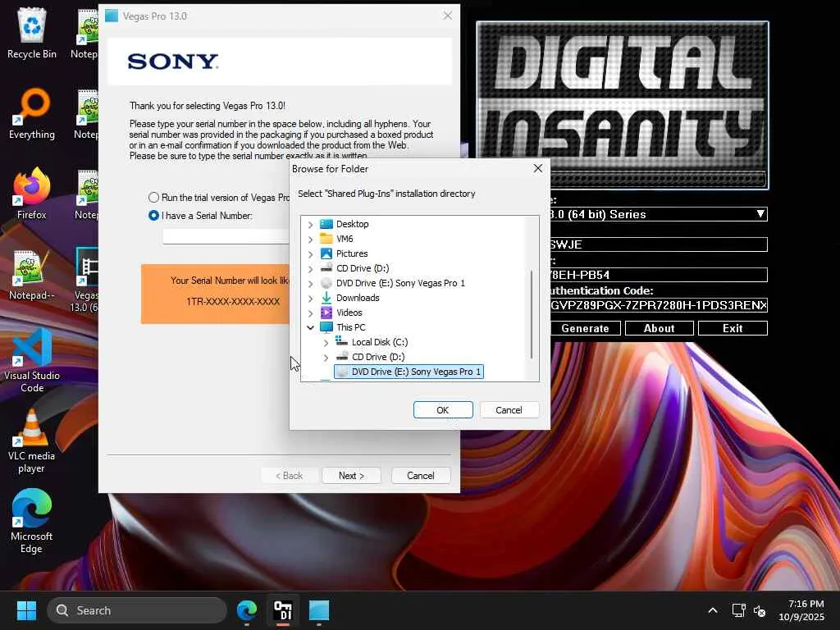
Task: Open the Recycle Bin desktop icon
Action: [32, 33]
